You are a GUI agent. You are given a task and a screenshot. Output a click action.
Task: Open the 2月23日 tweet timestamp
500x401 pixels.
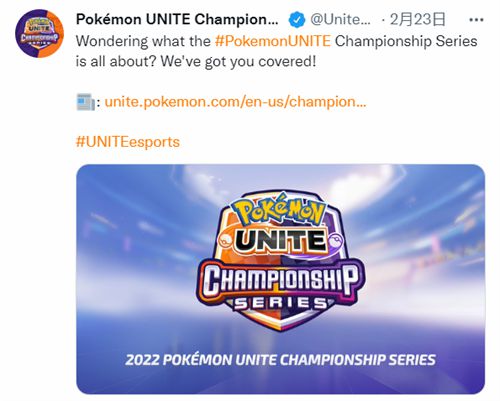[x=417, y=20]
